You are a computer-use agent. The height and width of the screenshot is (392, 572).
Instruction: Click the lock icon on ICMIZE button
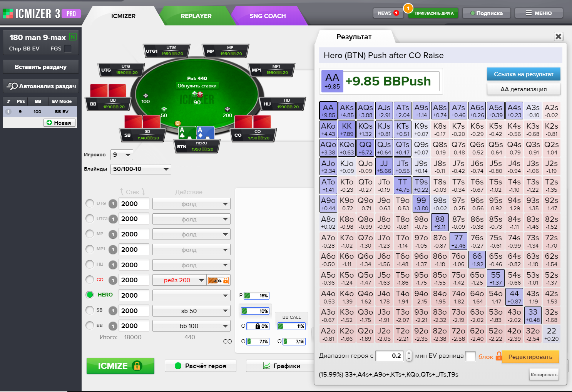tap(137, 366)
